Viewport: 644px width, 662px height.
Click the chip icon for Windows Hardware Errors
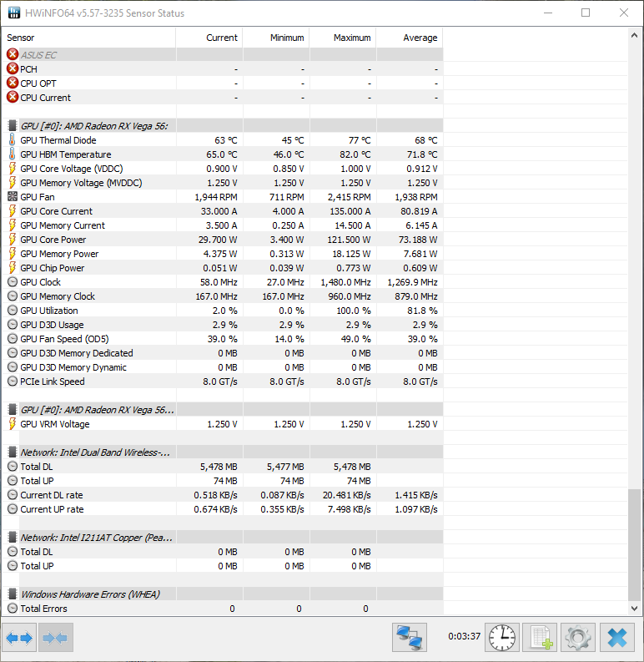(13, 594)
